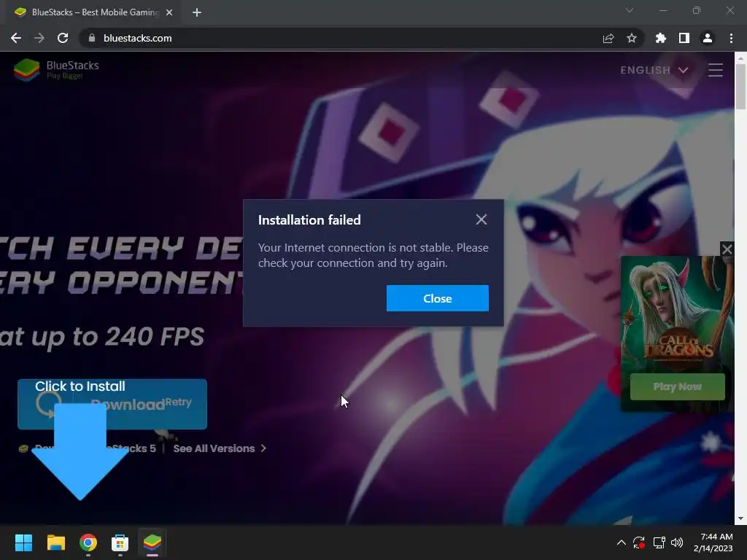Image resolution: width=747 pixels, height=560 pixels.
Task: Open Microsoft Store from the taskbar
Action: coord(120,542)
